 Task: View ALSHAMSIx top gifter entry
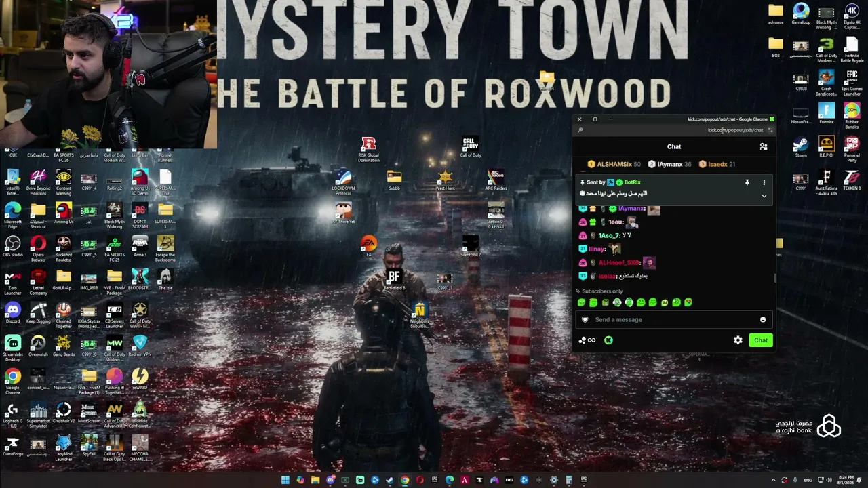point(614,164)
